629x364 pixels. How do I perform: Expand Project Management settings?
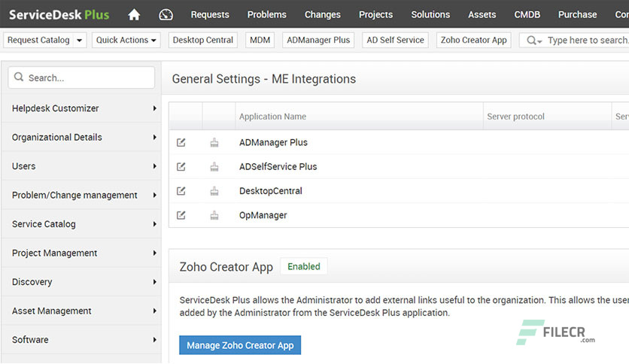[81, 253]
